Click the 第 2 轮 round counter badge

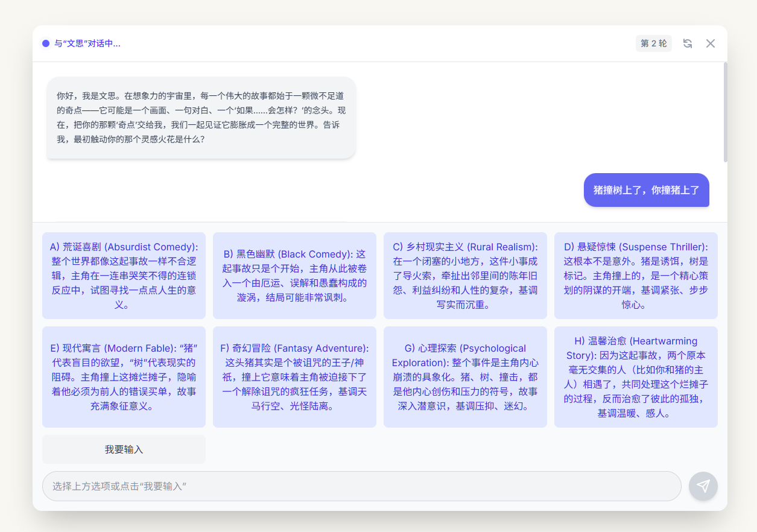pos(653,43)
